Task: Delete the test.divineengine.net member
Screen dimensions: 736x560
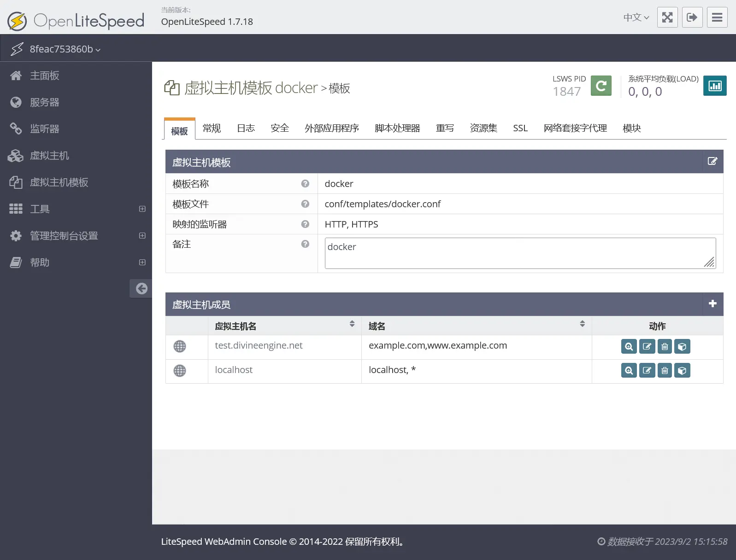Action: [x=665, y=346]
